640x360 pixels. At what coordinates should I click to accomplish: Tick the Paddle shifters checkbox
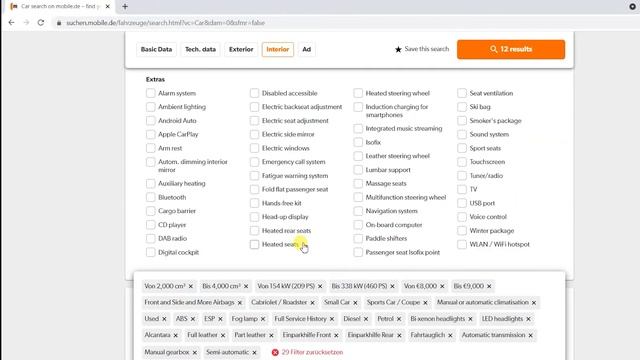pos(358,238)
